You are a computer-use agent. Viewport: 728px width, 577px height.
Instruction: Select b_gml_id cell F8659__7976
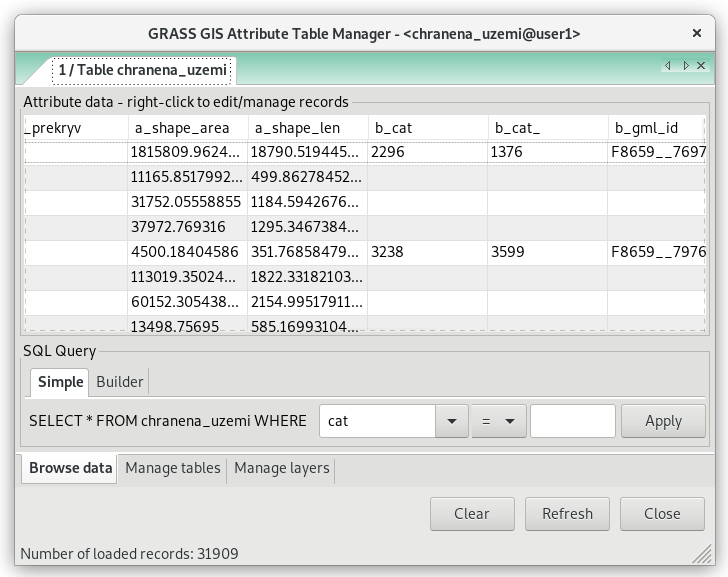click(656, 253)
